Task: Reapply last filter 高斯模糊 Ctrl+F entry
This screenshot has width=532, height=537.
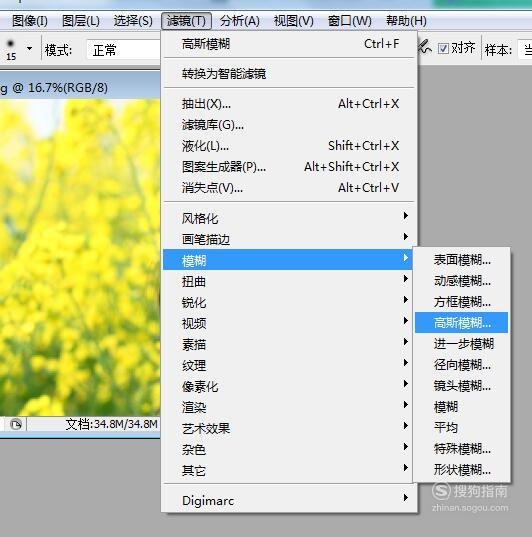Action: coord(289,44)
